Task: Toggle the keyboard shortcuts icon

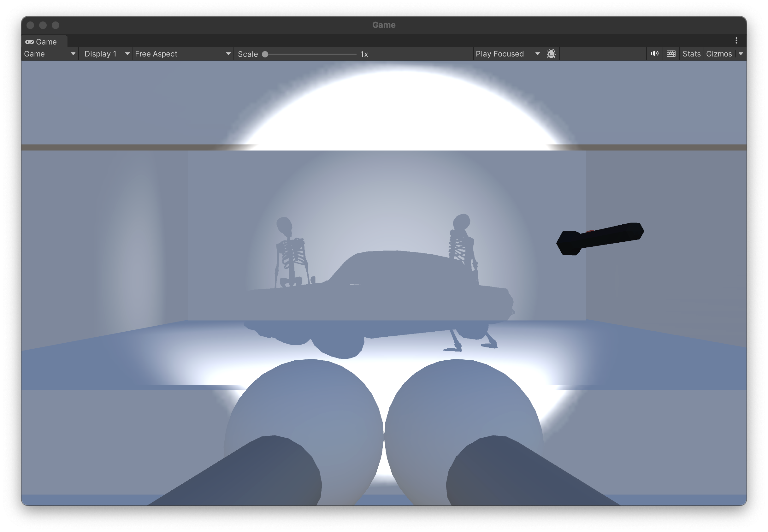Action: (671, 54)
